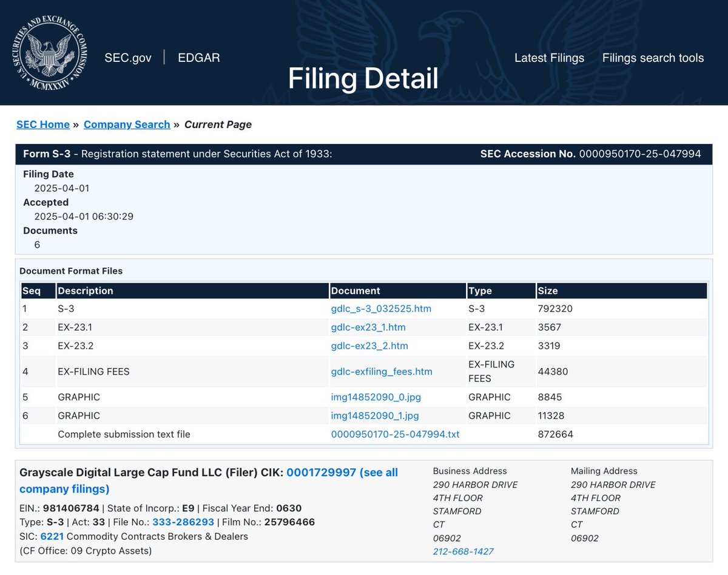Open CIK 0001729997 company filings link

click(x=209, y=480)
